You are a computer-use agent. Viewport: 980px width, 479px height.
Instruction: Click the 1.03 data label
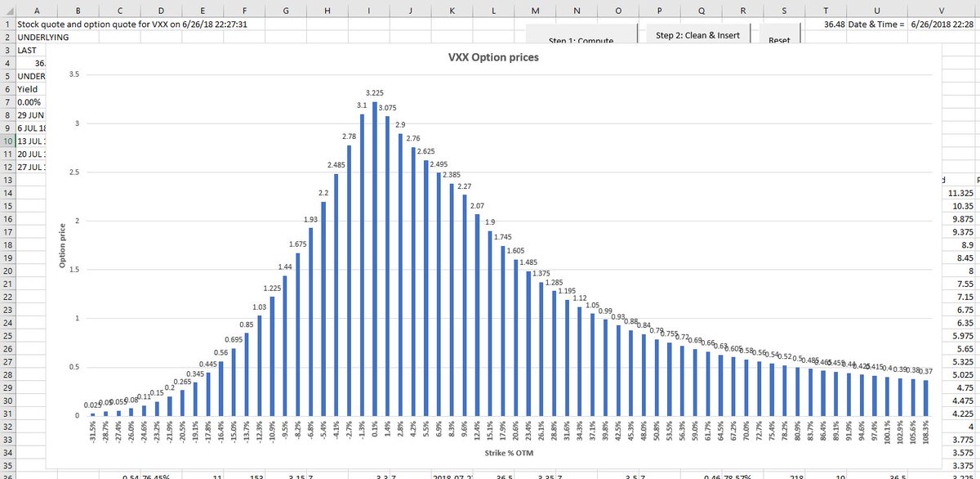[x=259, y=307]
